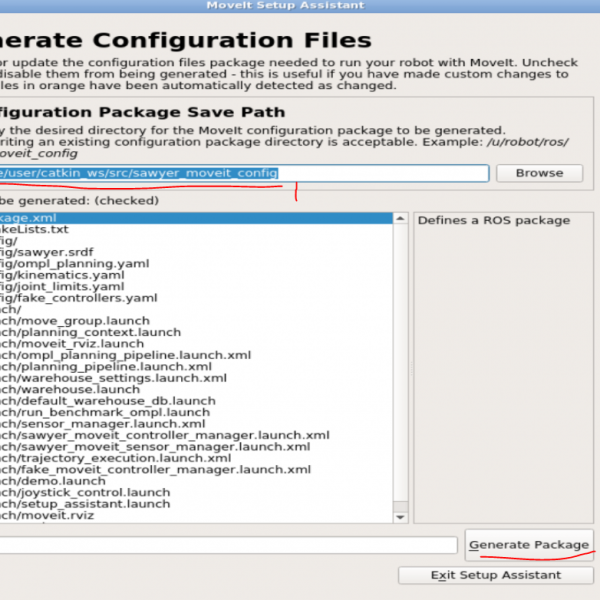Viewport: 600px width, 600px height.
Task: Click the 'Defines a ROS package' description text
Action: coord(494,221)
